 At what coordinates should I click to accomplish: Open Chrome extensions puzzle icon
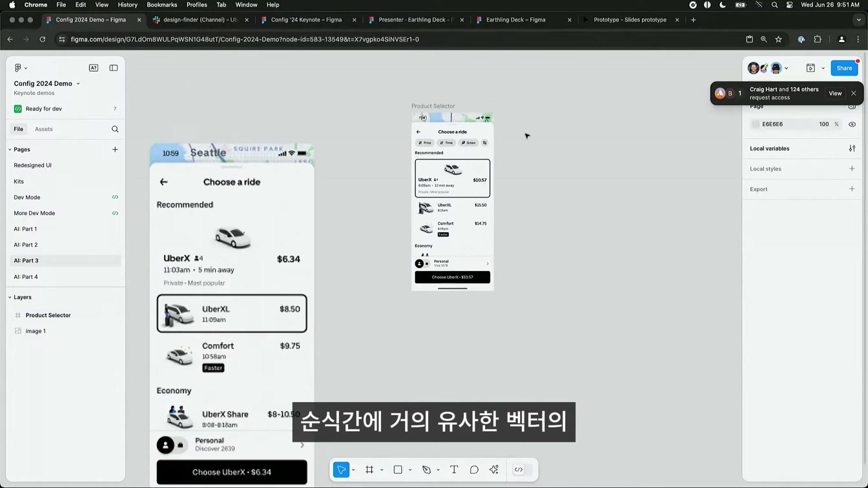818,39
